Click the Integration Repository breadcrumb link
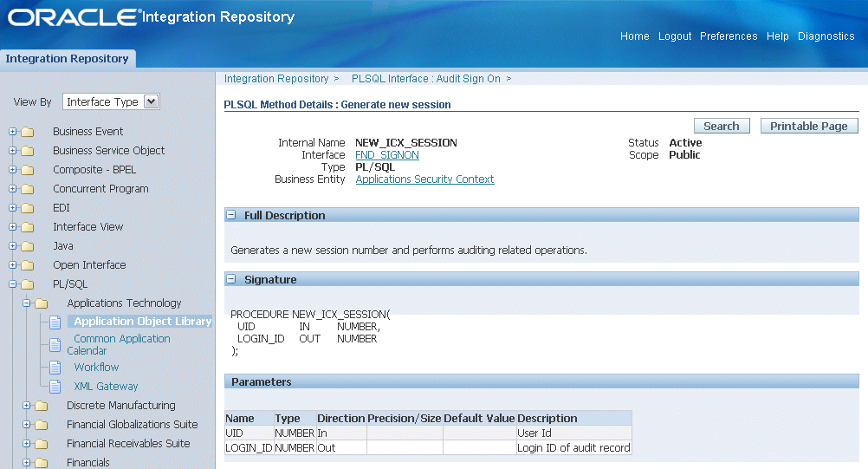Image resolution: width=868 pixels, height=469 pixels. (x=276, y=79)
